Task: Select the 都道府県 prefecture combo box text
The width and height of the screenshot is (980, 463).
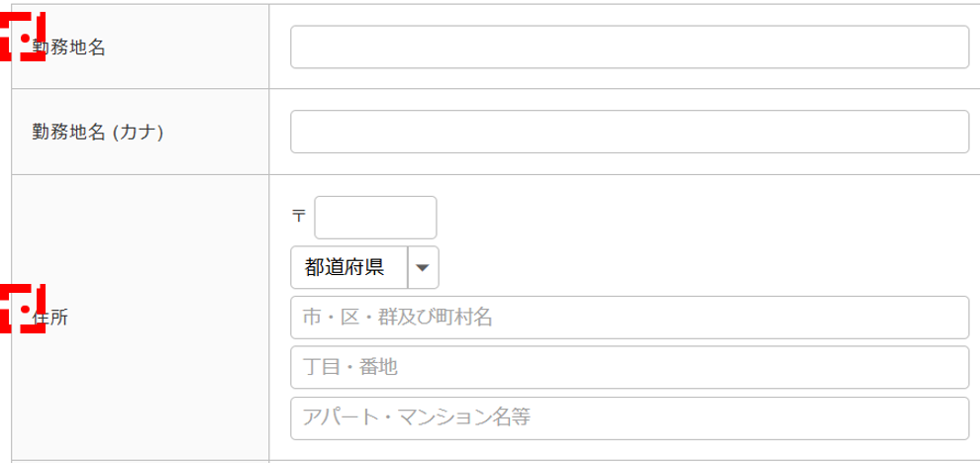Action: click(348, 267)
